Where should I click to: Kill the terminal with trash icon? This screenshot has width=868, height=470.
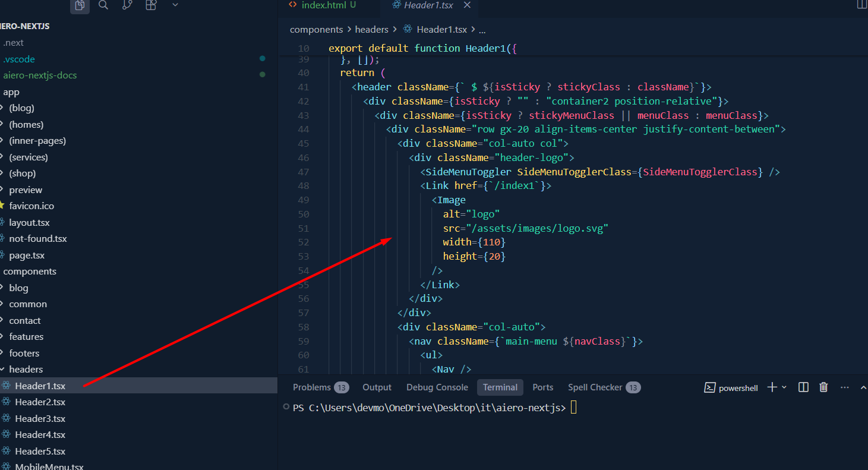tap(823, 387)
